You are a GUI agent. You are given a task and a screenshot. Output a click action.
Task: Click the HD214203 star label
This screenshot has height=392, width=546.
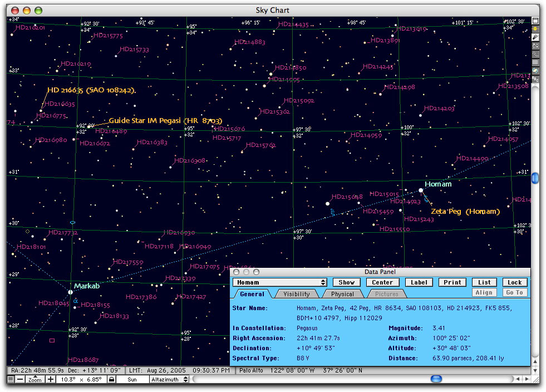439,109
